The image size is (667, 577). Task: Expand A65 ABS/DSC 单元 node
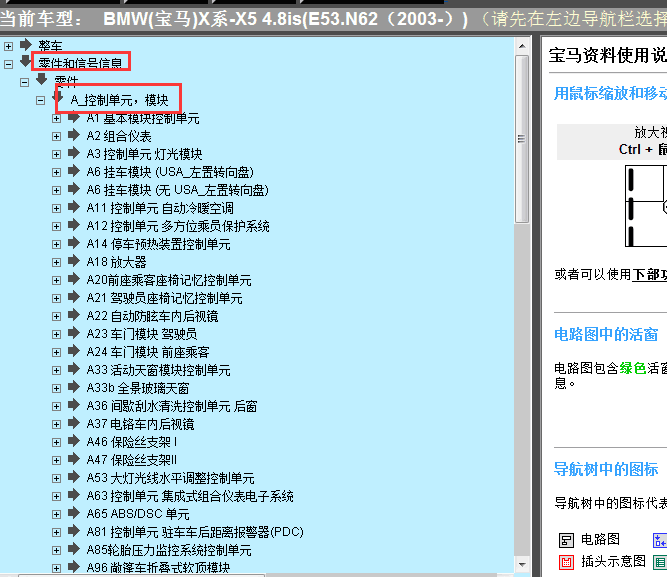pos(57,514)
